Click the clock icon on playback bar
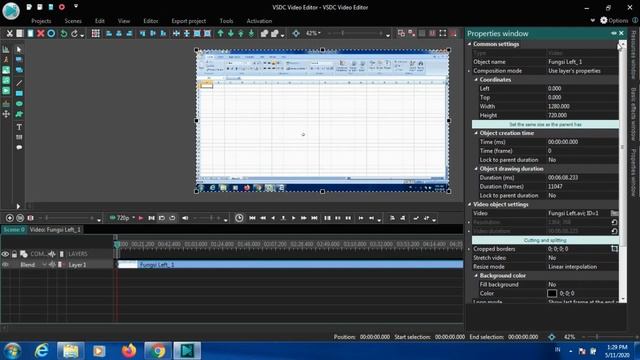The width and height of the screenshot is (640, 360). pyautogui.click(x=239, y=218)
